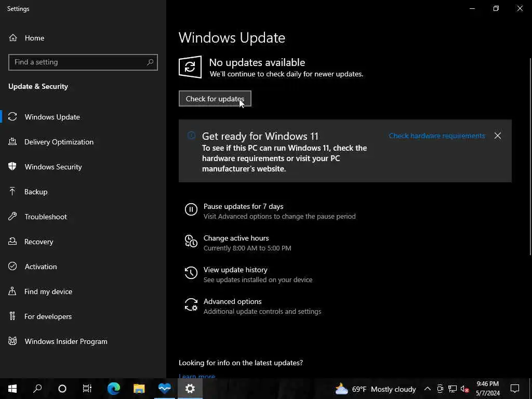Image resolution: width=532 pixels, height=399 pixels.
Task: Open Change active hours
Action: 236,238
